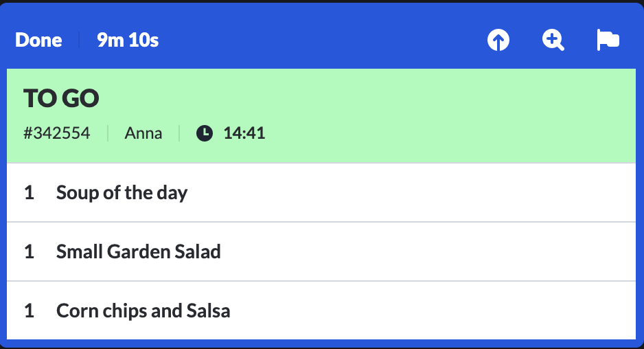The image size is (644, 349).
Task: Click order number #342554
Action: tap(57, 133)
